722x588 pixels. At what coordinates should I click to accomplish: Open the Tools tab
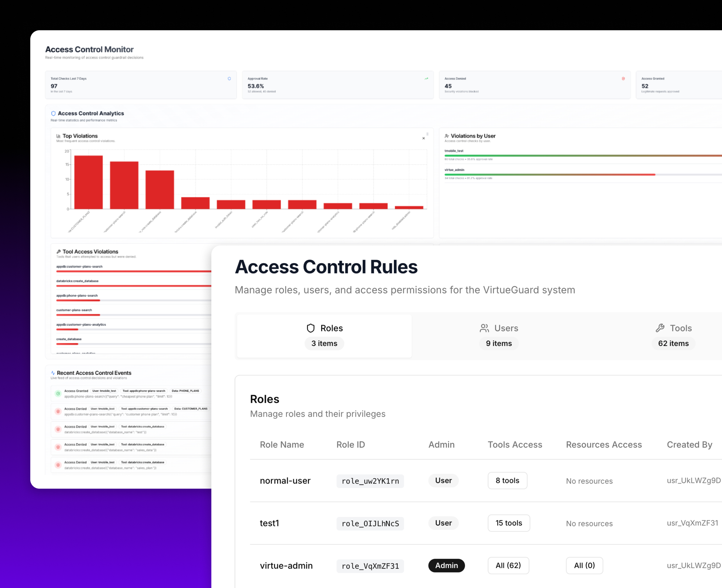[673, 336]
